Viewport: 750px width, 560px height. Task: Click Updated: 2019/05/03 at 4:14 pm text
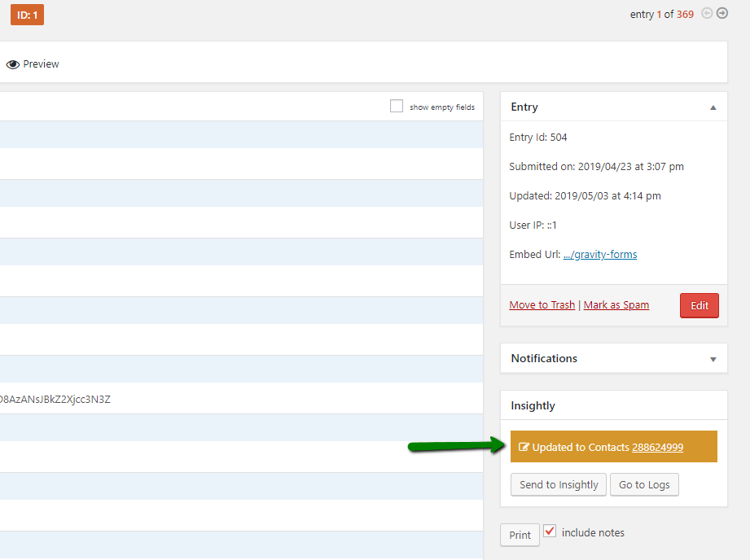[585, 196]
